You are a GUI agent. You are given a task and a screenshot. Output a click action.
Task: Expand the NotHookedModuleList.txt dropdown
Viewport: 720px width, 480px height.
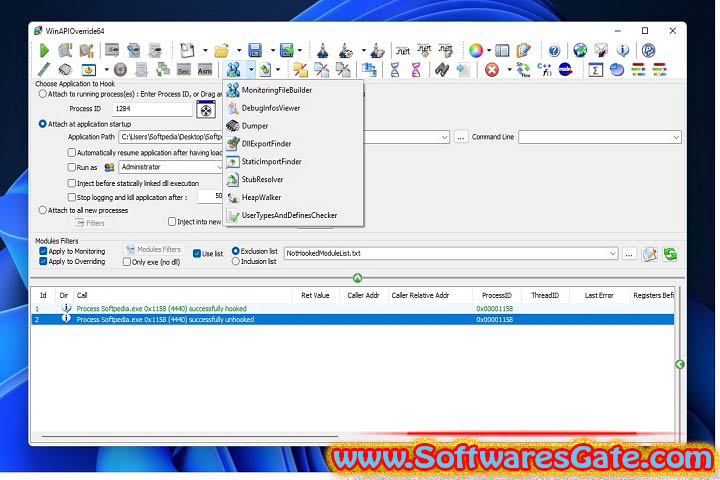[613, 253]
